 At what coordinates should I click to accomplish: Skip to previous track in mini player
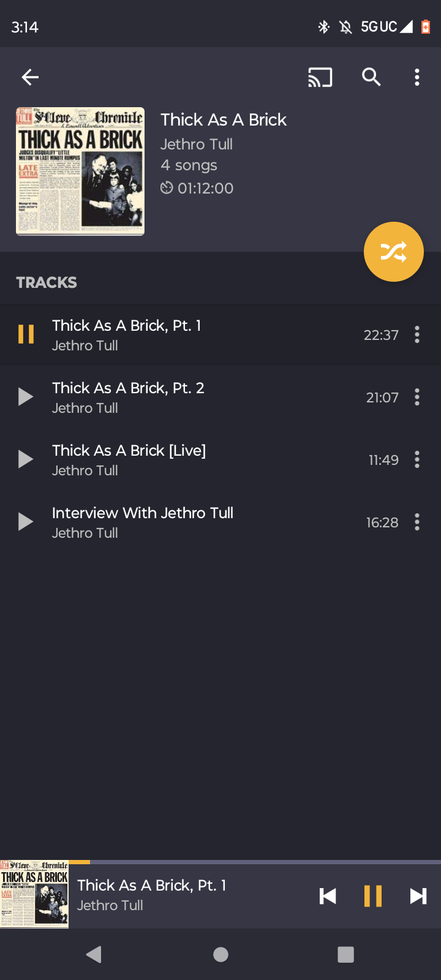328,896
